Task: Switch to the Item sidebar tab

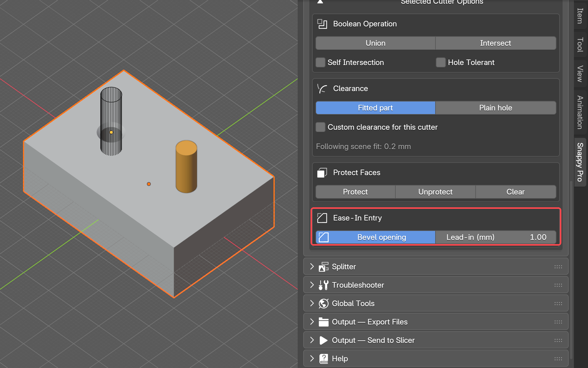Action: [x=580, y=15]
